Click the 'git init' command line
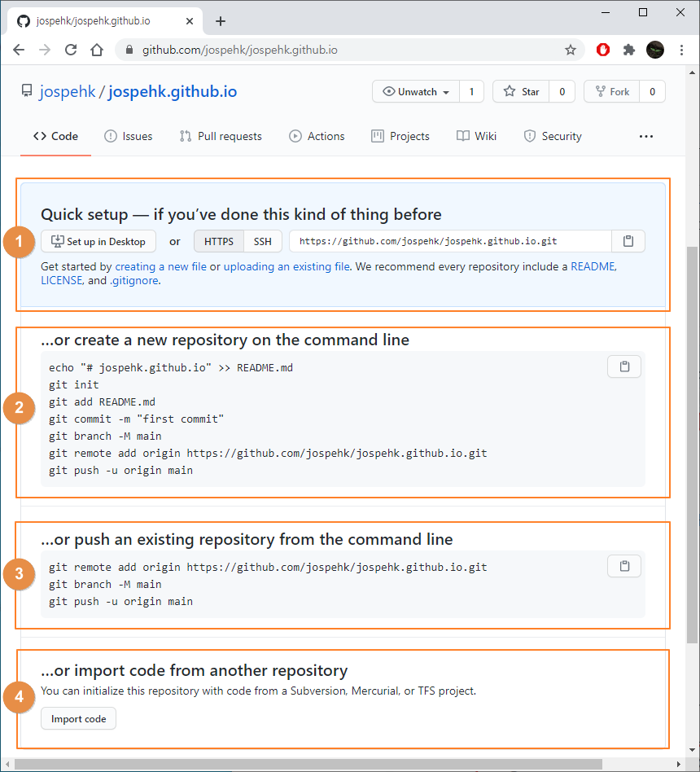 (74, 385)
